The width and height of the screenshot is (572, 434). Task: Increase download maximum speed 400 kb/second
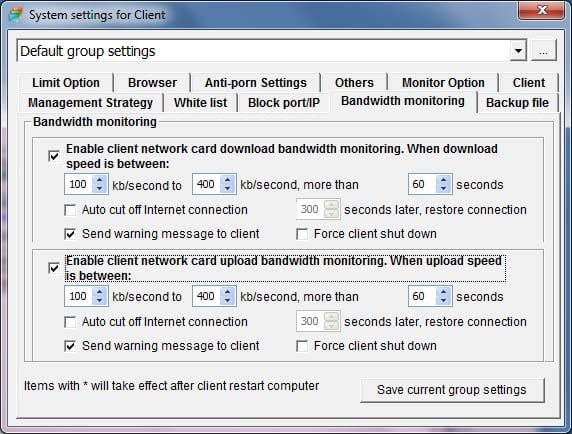(228, 179)
